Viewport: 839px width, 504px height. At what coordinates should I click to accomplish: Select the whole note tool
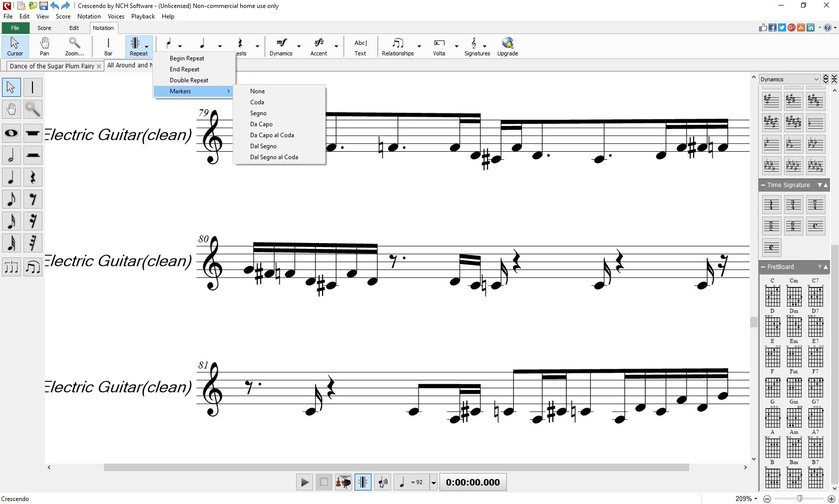(x=11, y=133)
